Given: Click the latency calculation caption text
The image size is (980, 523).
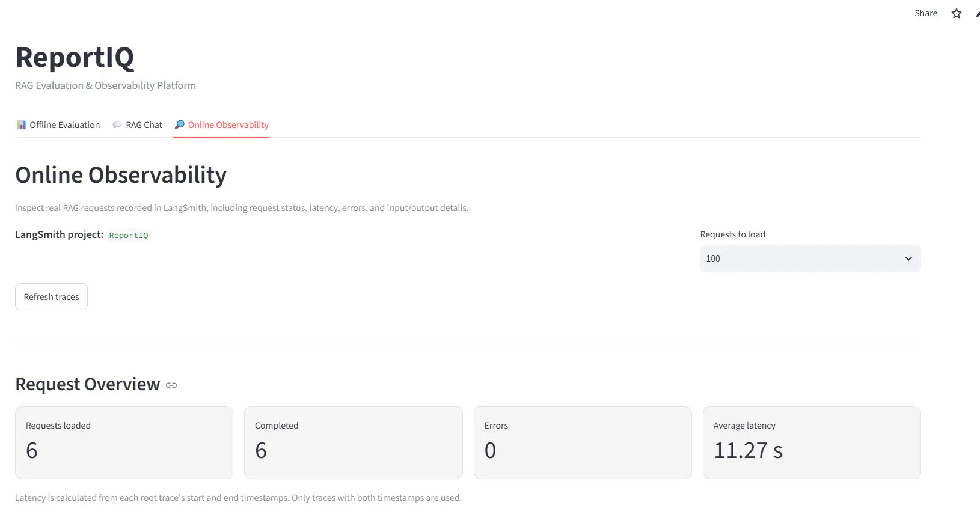Looking at the screenshot, I should (238, 498).
